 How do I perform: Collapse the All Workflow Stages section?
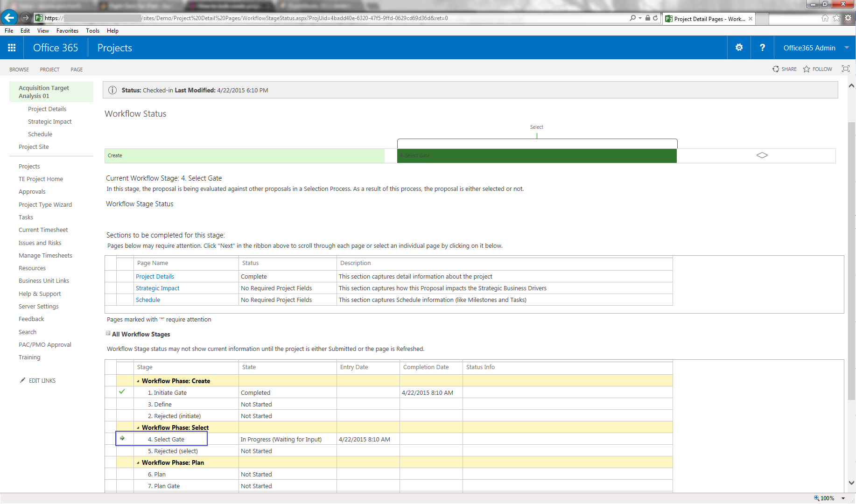click(108, 333)
